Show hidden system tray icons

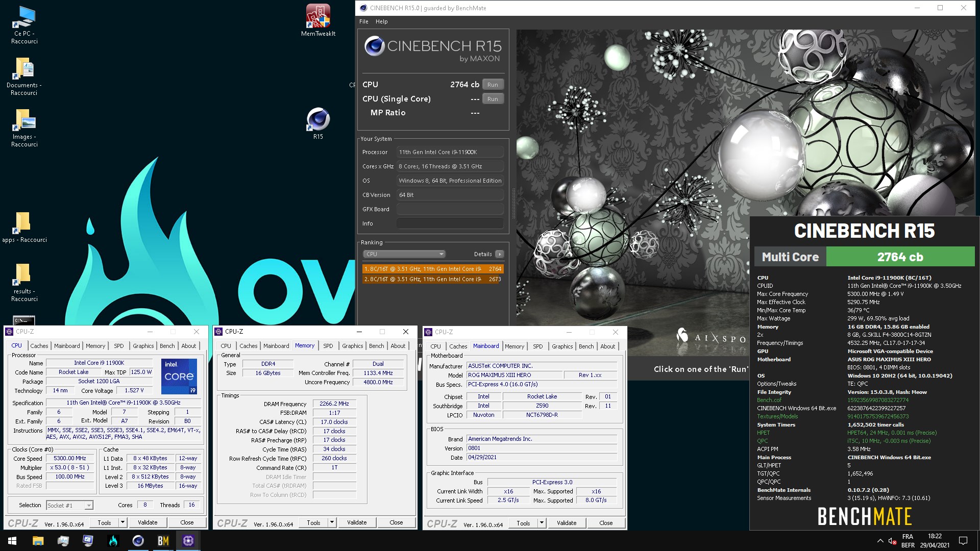point(880,541)
